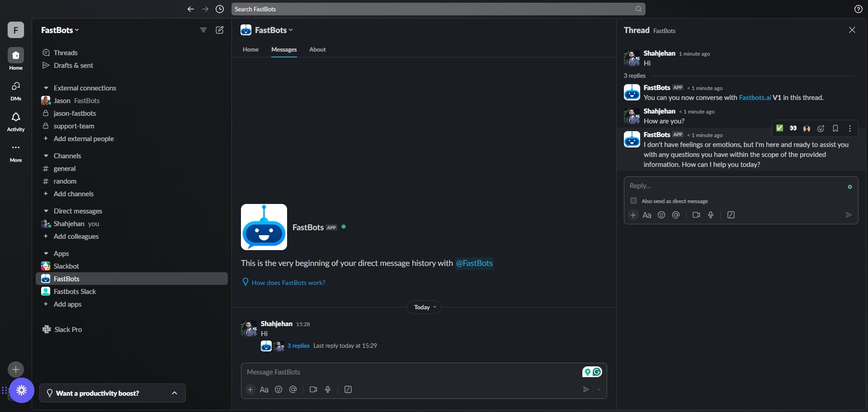Open the history clock icon
868x412 pixels.
coord(220,9)
